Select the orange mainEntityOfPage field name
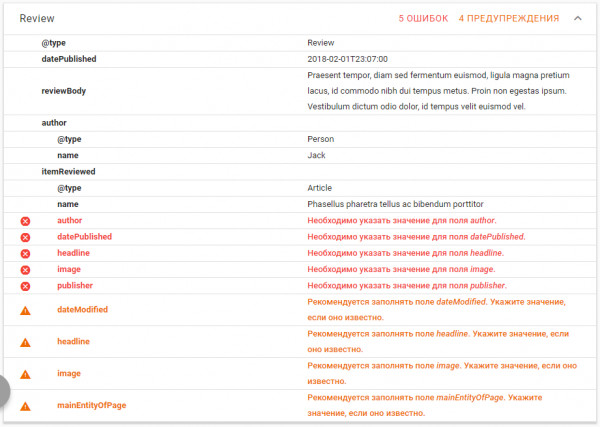This screenshot has height=427, width=600. coord(91,405)
